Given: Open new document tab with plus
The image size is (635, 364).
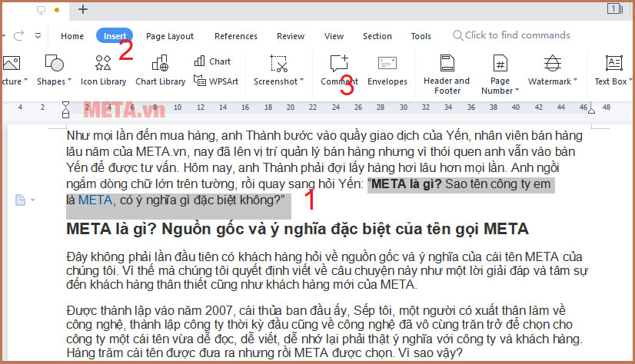Looking at the screenshot, I should pos(82,9).
